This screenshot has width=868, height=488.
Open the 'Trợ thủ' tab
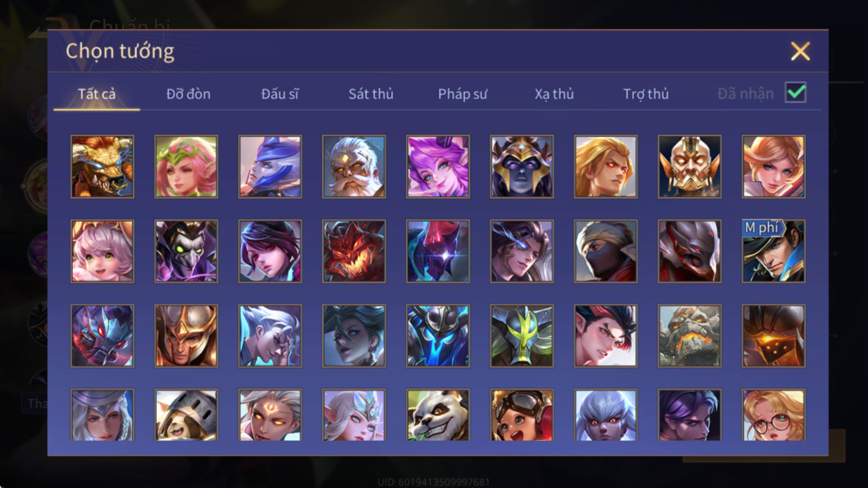point(646,94)
